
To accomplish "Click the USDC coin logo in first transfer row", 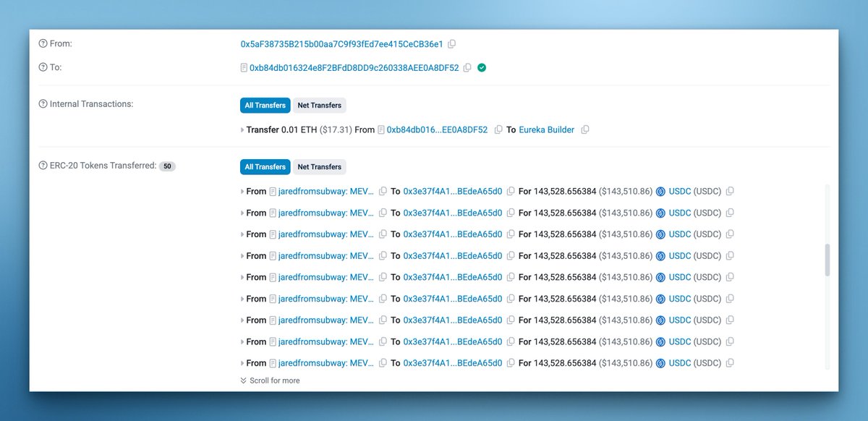I will coord(660,192).
